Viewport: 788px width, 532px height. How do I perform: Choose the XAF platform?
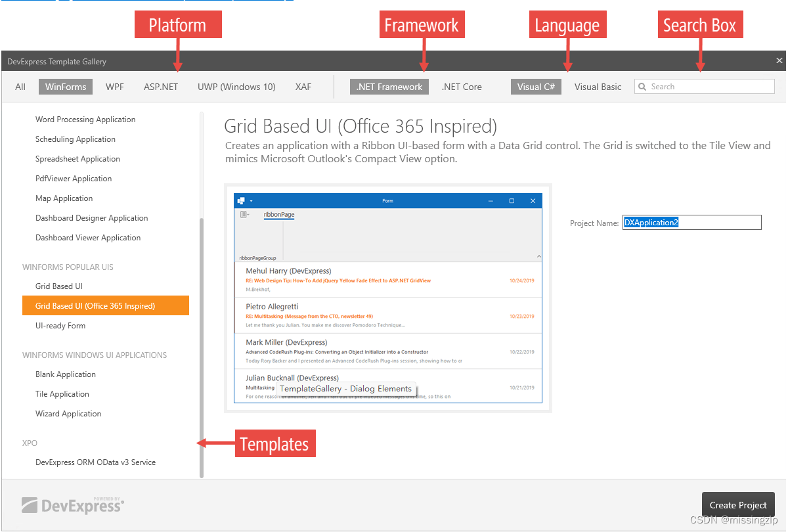tap(303, 87)
